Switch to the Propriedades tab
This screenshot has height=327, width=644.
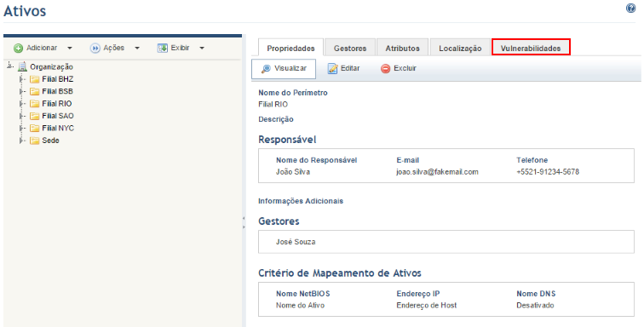click(x=290, y=48)
